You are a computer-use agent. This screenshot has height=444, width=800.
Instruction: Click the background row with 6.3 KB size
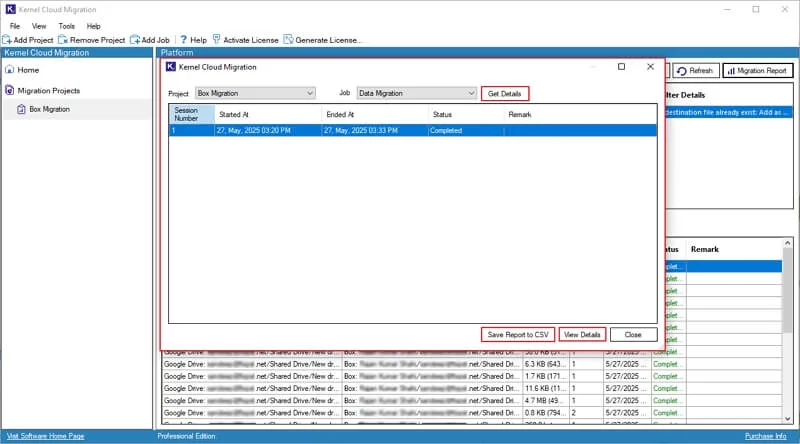[x=472, y=364]
